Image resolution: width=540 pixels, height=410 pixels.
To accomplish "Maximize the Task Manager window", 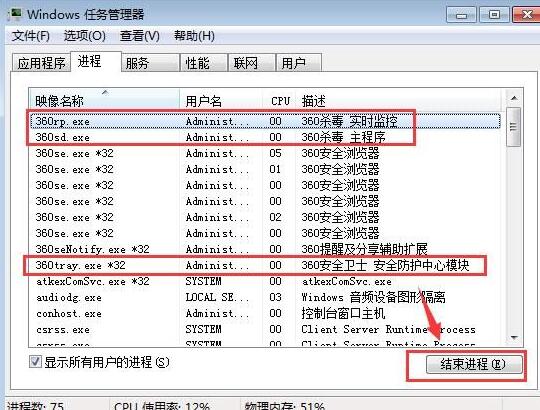I will pos(495,15).
